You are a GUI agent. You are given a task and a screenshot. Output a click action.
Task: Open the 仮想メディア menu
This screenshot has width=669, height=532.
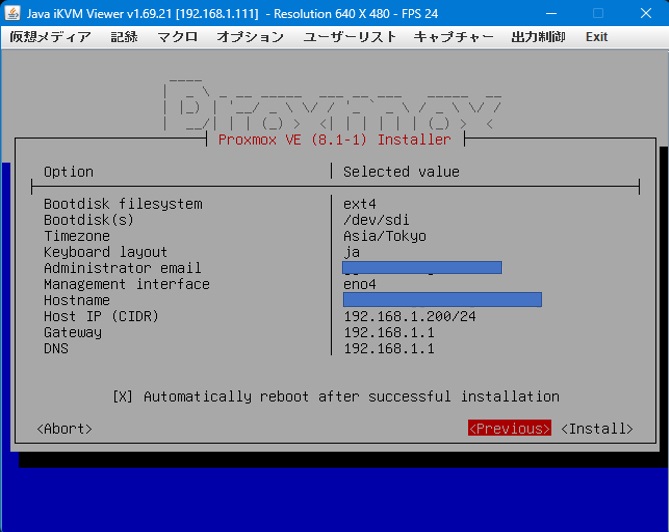pos(50,37)
